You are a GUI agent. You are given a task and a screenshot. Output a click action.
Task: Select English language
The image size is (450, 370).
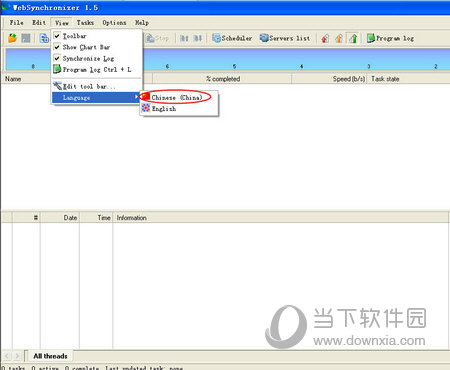(x=179, y=109)
